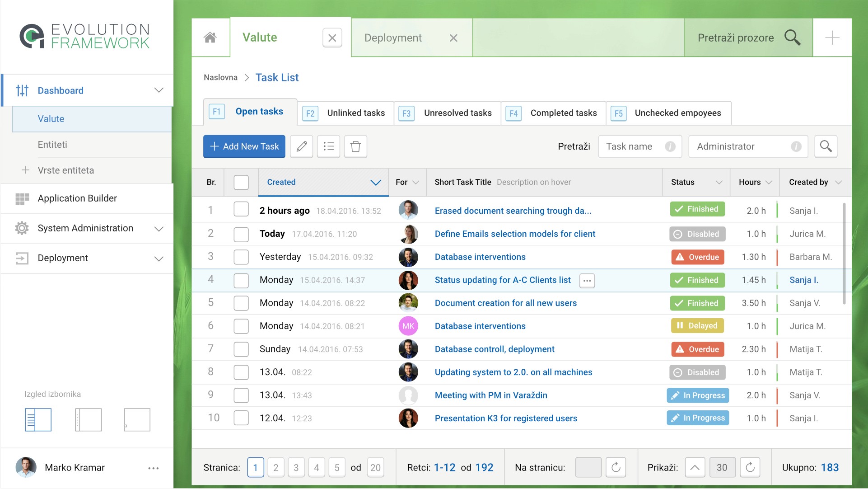Click Pretraži prozore magnifier icon
This screenshot has width=868, height=489.
coord(792,38)
